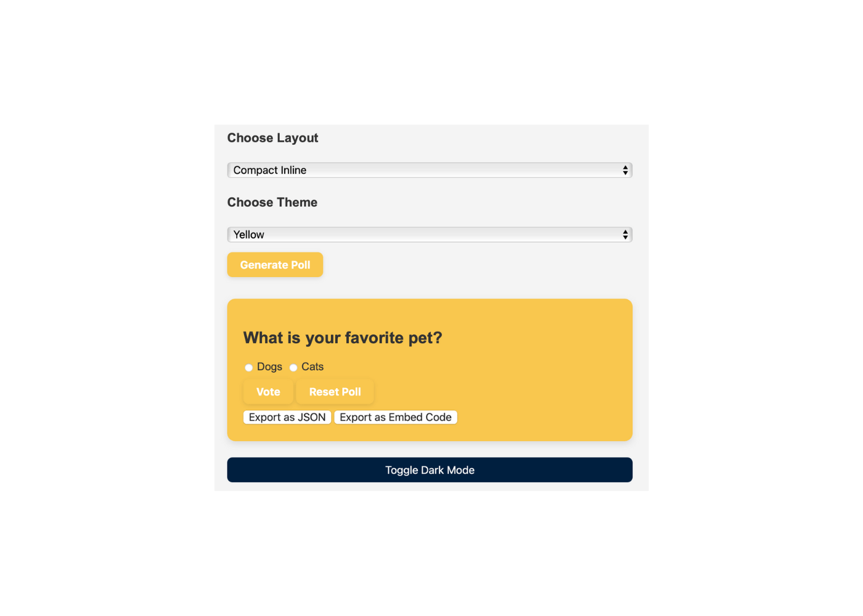Export the poll as JSON
The image size is (863, 616).
point(287,417)
